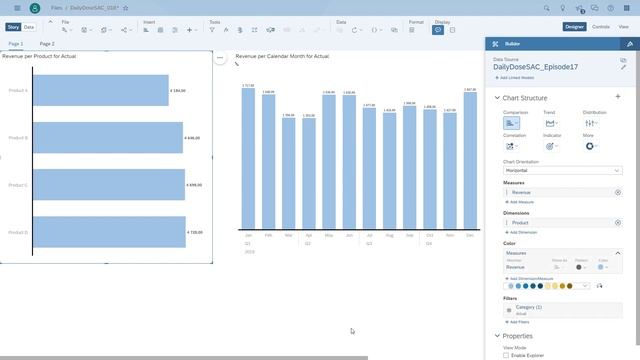Click the Insert table icon in toolbar
This screenshot has width=640, height=360.
160,30
